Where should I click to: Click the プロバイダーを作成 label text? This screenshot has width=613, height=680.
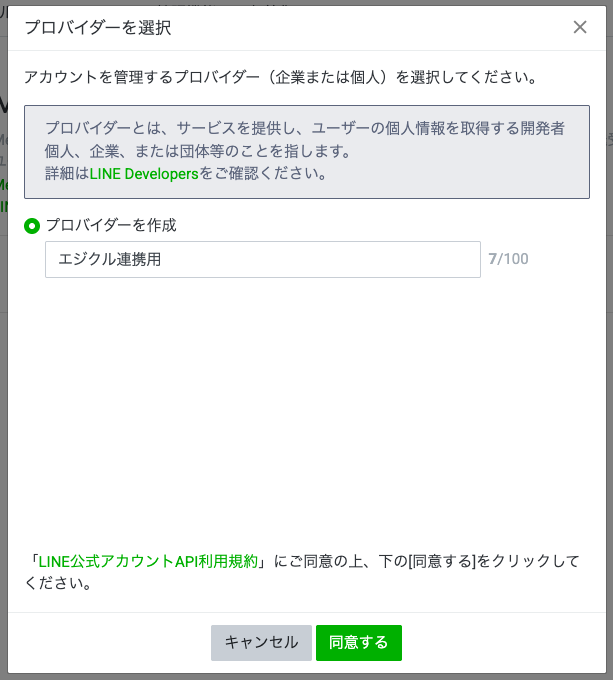tap(111, 226)
